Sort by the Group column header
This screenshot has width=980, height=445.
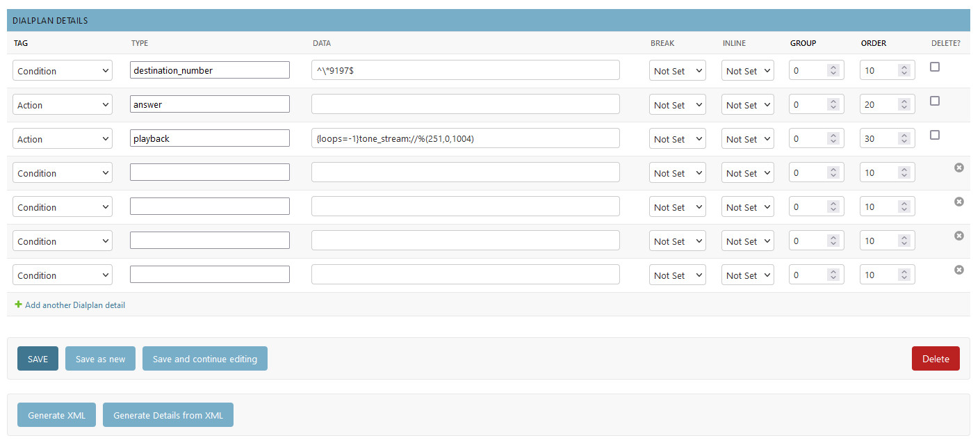(803, 43)
